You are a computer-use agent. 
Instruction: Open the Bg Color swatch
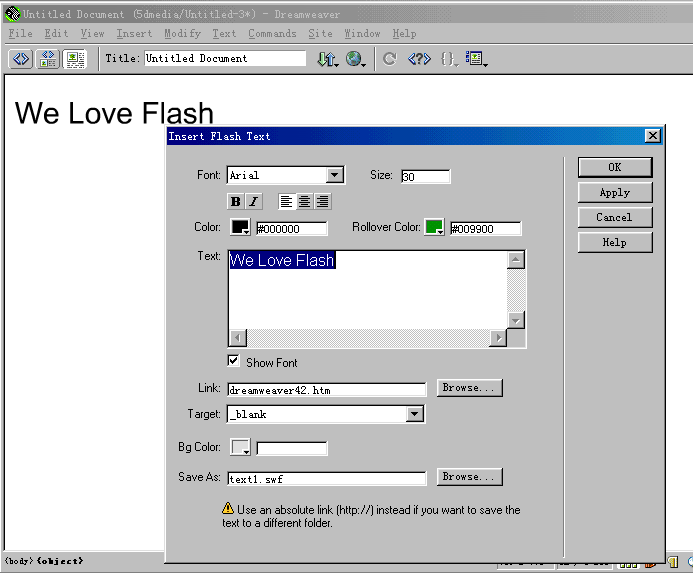coord(240,447)
